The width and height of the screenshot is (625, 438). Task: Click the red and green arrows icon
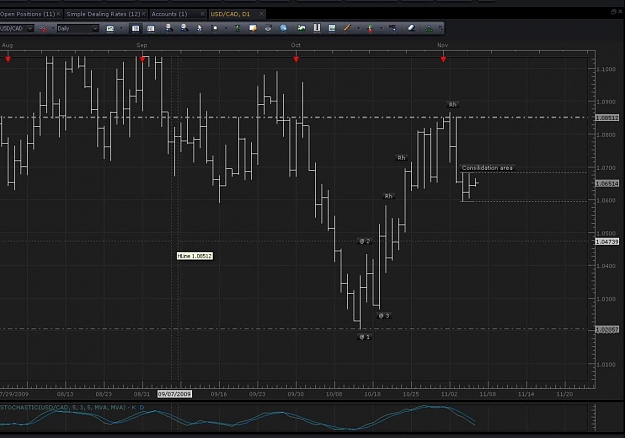pos(370,29)
